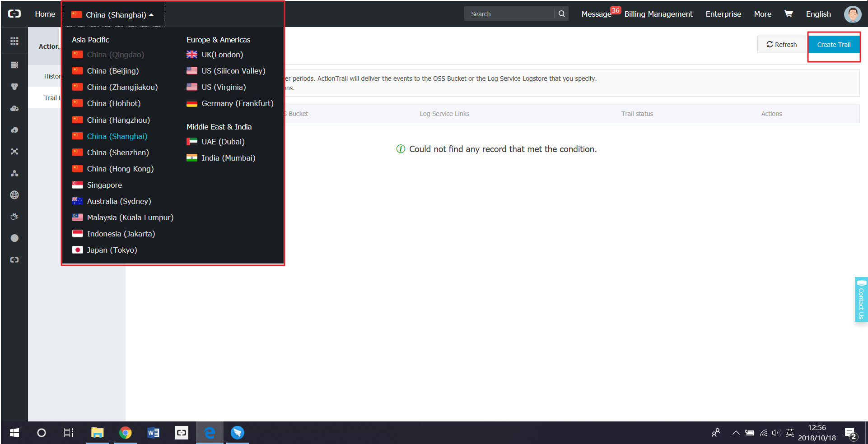Open Message center
This screenshot has height=444, width=868.
(596, 14)
